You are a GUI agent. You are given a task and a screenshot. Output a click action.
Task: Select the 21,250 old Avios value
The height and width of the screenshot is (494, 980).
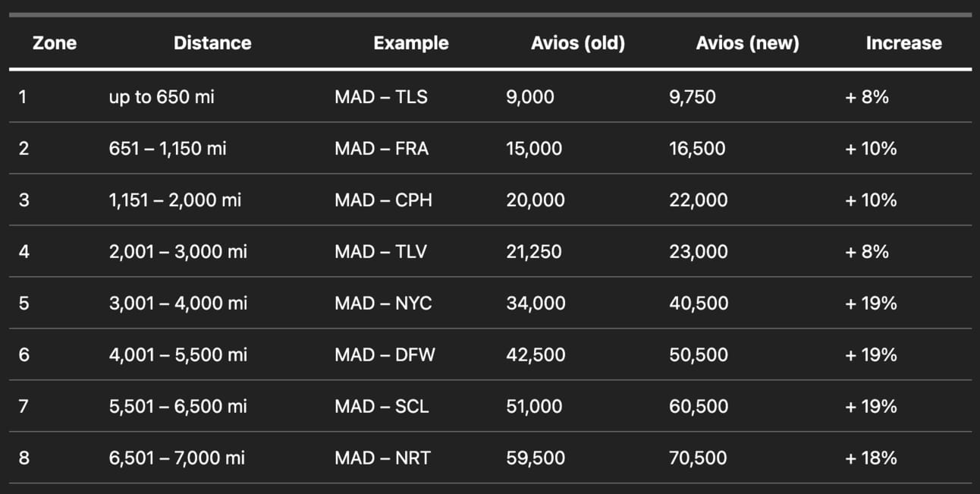click(534, 252)
